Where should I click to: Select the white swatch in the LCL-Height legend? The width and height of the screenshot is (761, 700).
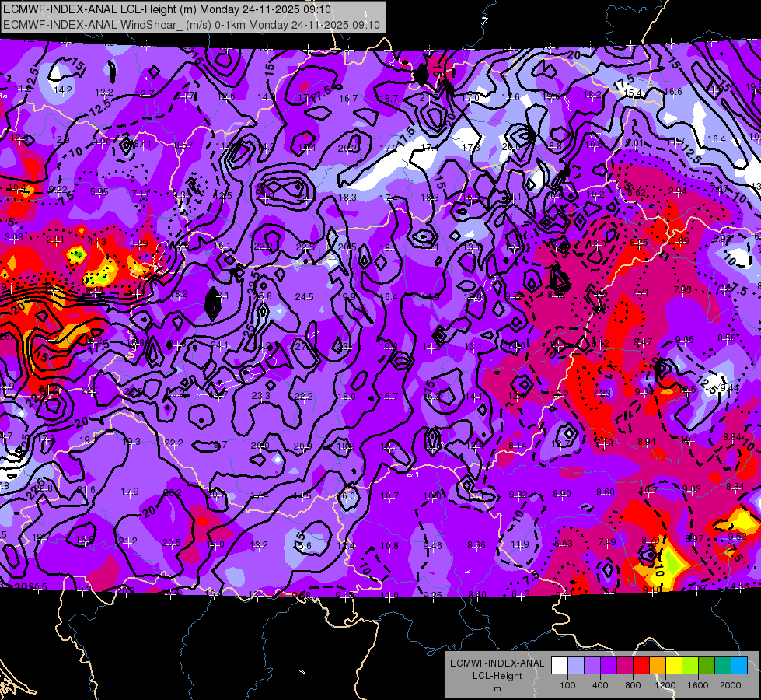(559, 666)
